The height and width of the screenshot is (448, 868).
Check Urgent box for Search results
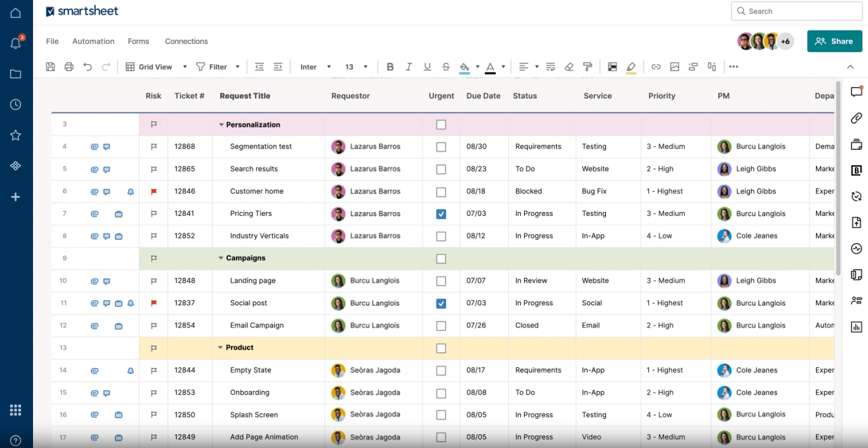click(441, 169)
